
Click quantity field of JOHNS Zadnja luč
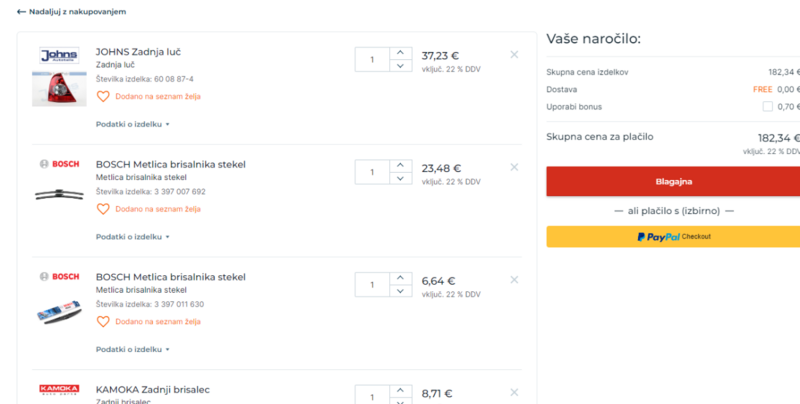[x=372, y=59]
